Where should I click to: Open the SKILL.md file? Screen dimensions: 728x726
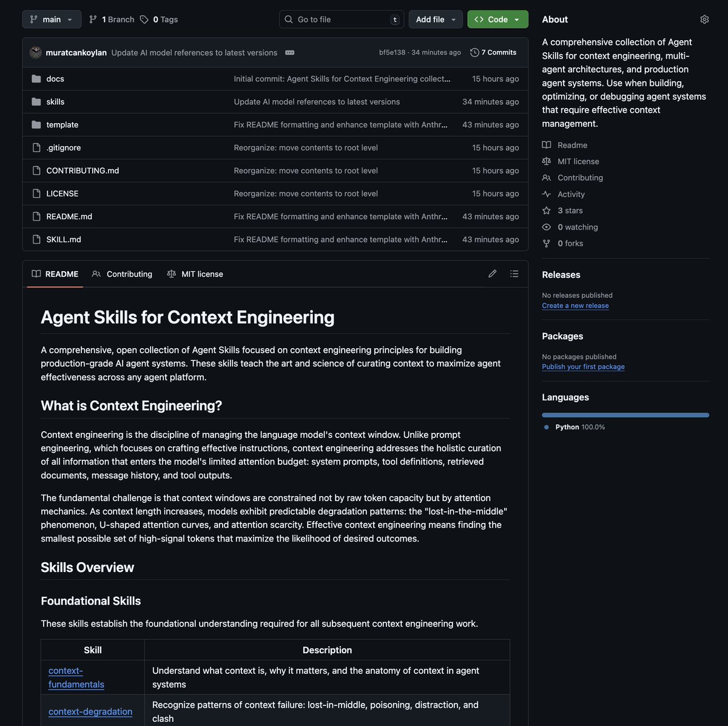pyautogui.click(x=64, y=240)
